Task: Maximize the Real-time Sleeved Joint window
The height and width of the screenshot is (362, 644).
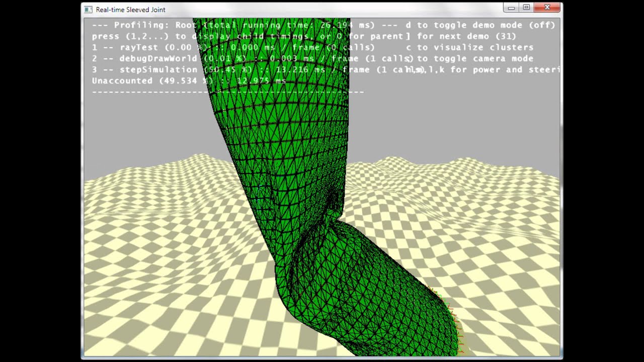Action: click(526, 8)
